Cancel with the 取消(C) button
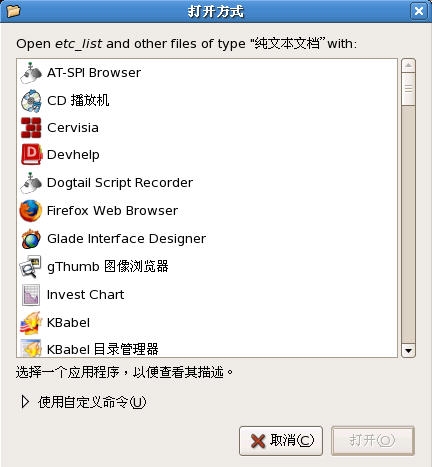Viewport: 432px width, 467px height. pos(281,441)
